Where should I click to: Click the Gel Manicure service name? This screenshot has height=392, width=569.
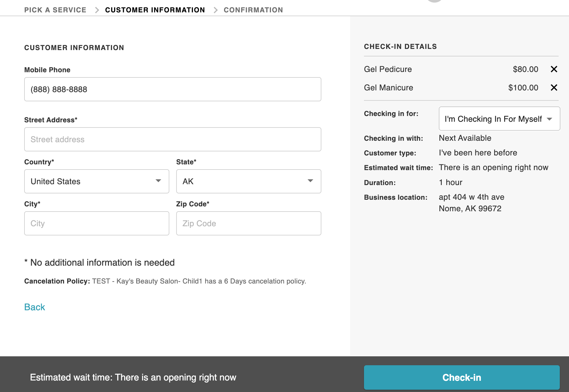388,87
